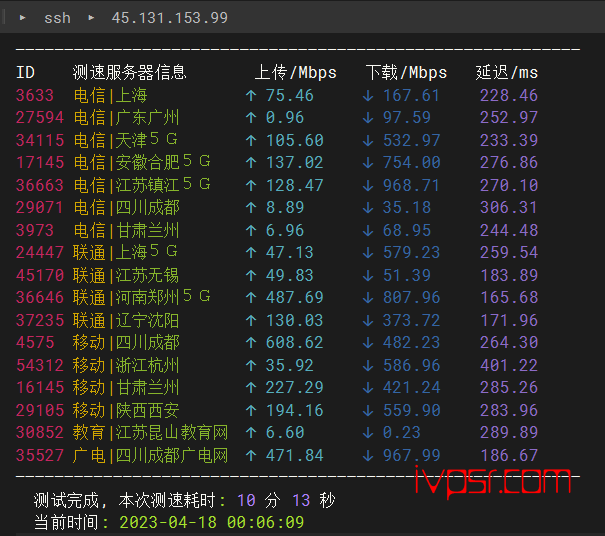Screen dimensions: 605x536
Task: Click server ID 27594
Action: [40, 117]
